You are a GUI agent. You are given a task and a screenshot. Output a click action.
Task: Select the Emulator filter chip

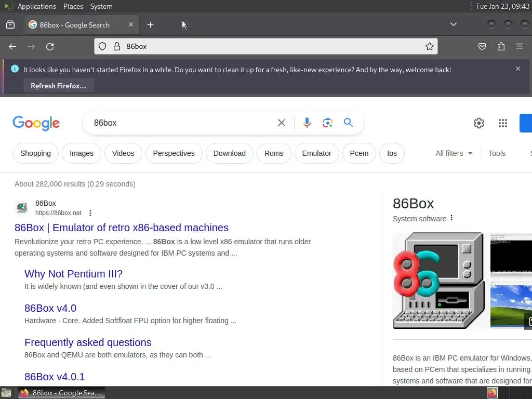316,153
